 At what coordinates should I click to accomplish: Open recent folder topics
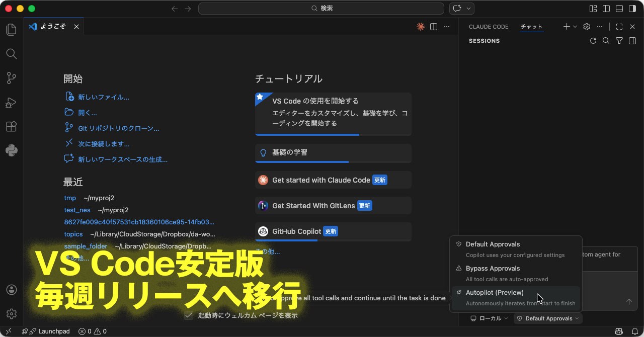[x=73, y=234]
